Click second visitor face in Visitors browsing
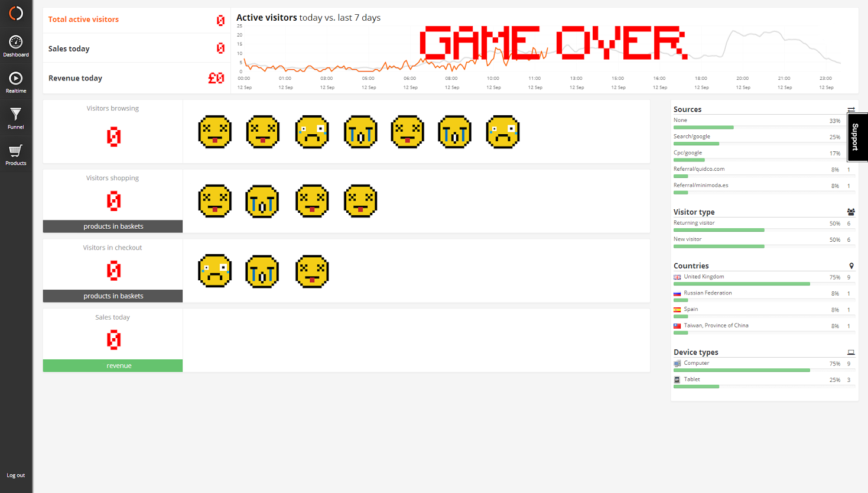Screen dimensions: 868x493 263,132
